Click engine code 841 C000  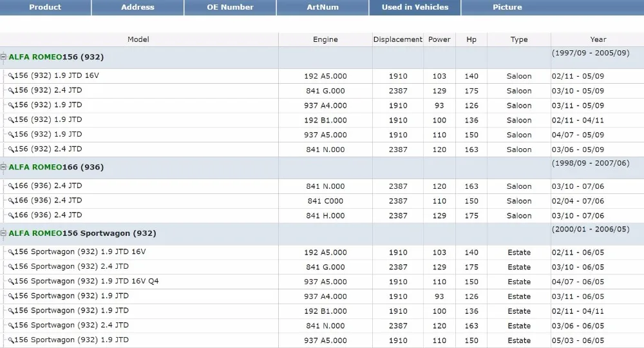click(x=325, y=201)
